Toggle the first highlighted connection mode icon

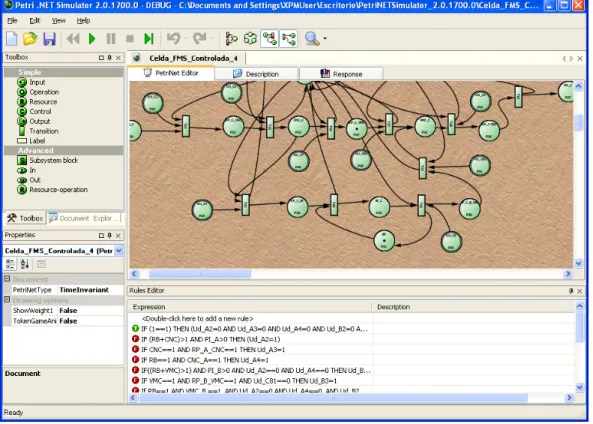click(270, 39)
